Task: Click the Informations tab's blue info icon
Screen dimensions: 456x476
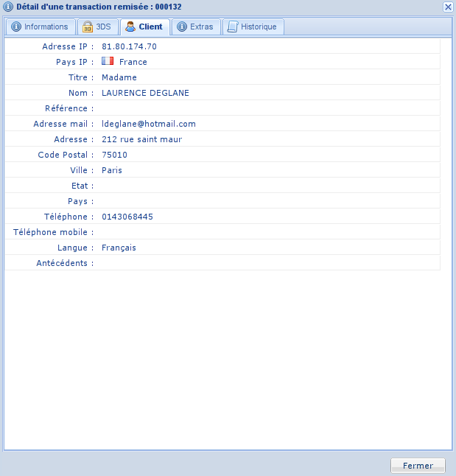Action: coord(16,27)
